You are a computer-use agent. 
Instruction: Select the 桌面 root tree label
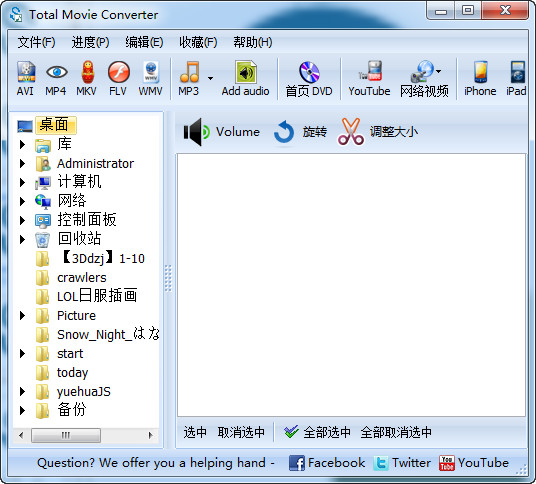pos(55,125)
